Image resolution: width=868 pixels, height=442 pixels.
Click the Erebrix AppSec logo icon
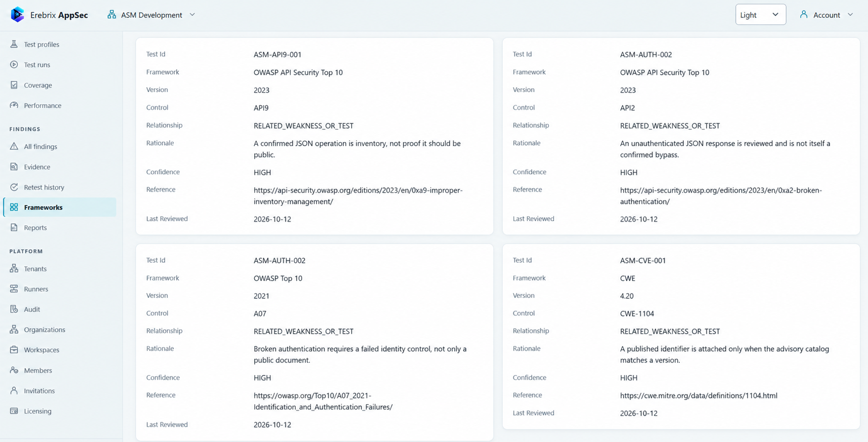click(17, 15)
